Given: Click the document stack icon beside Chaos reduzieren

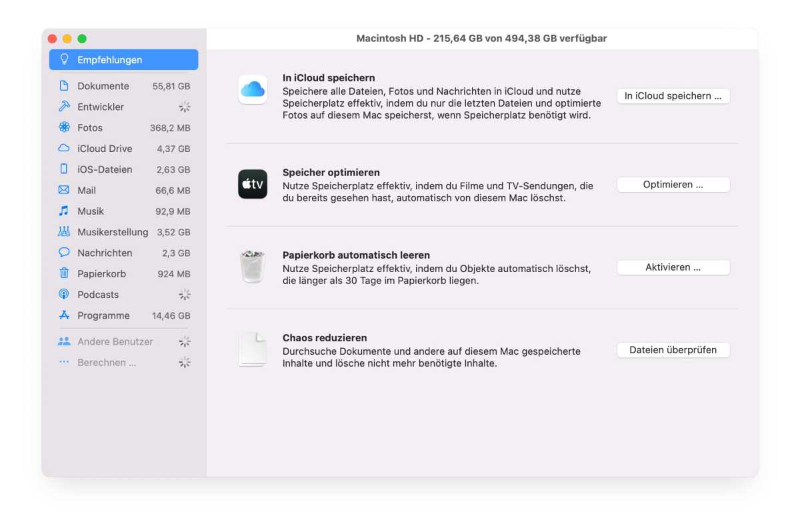Looking at the screenshot, I should 253,349.
